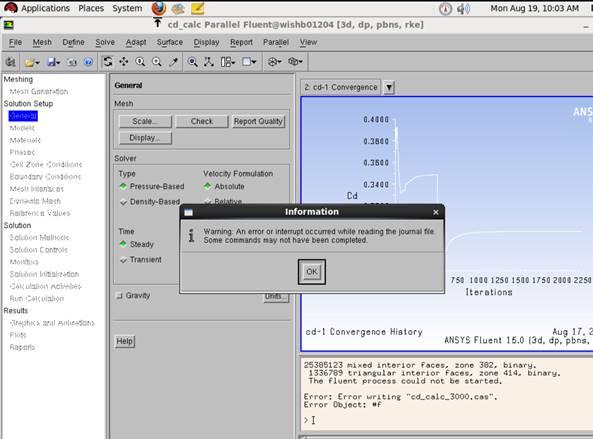
Task: Click the wireframe mesh display icon
Action: point(275,62)
